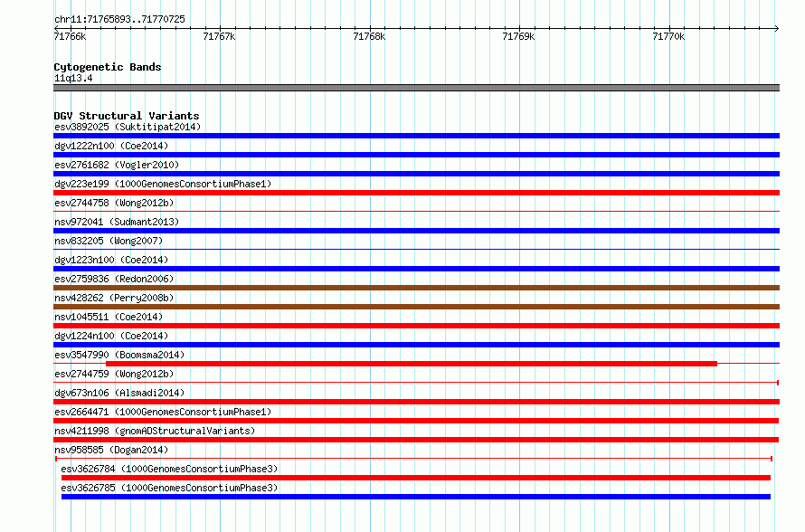The image size is (805, 532).
Task: Select the dgv1222n100 (Coe2014) label
Action: point(111,146)
